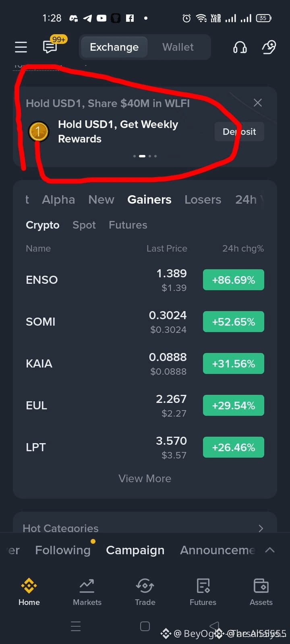Open Futures in bottom navigation
Screen dimensions: 290x644
tap(203, 592)
